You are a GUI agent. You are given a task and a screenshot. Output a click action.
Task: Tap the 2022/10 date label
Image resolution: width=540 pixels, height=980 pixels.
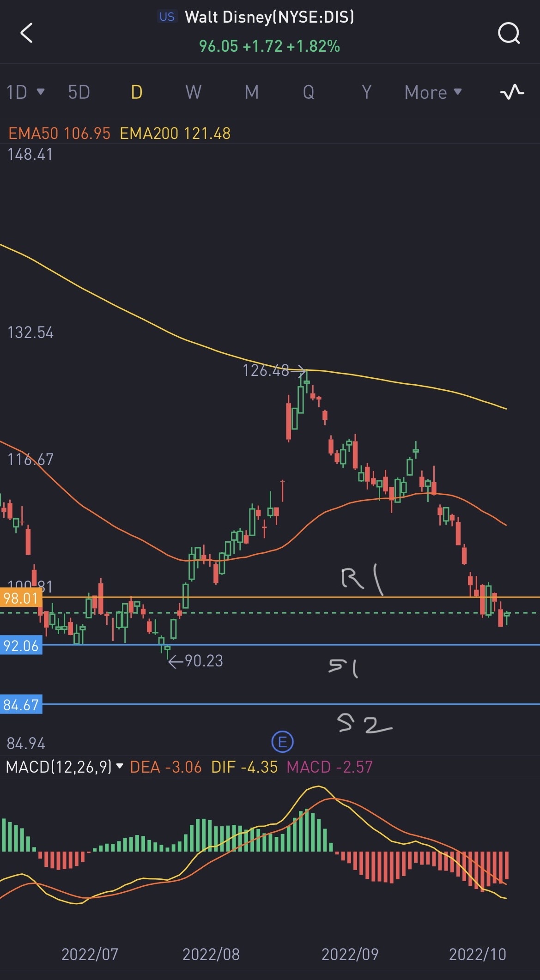click(478, 954)
